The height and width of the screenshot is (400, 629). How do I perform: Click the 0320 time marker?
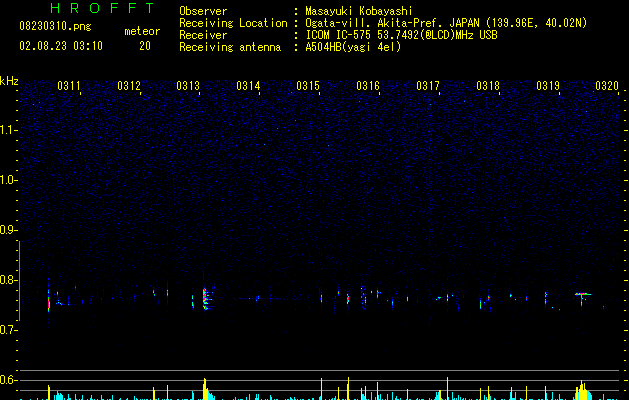pos(607,86)
